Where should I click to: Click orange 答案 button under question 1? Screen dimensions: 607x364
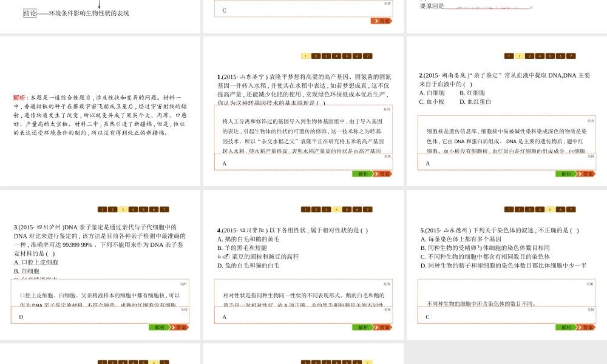click(383, 174)
